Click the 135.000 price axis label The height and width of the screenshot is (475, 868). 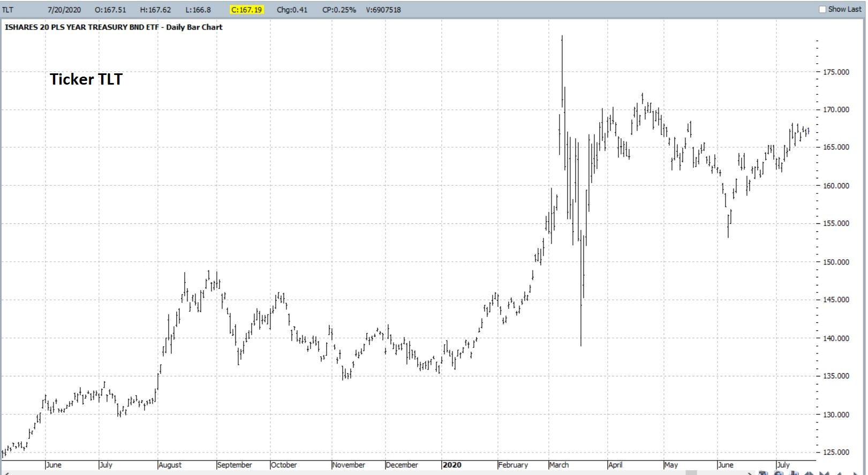click(x=836, y=376)
